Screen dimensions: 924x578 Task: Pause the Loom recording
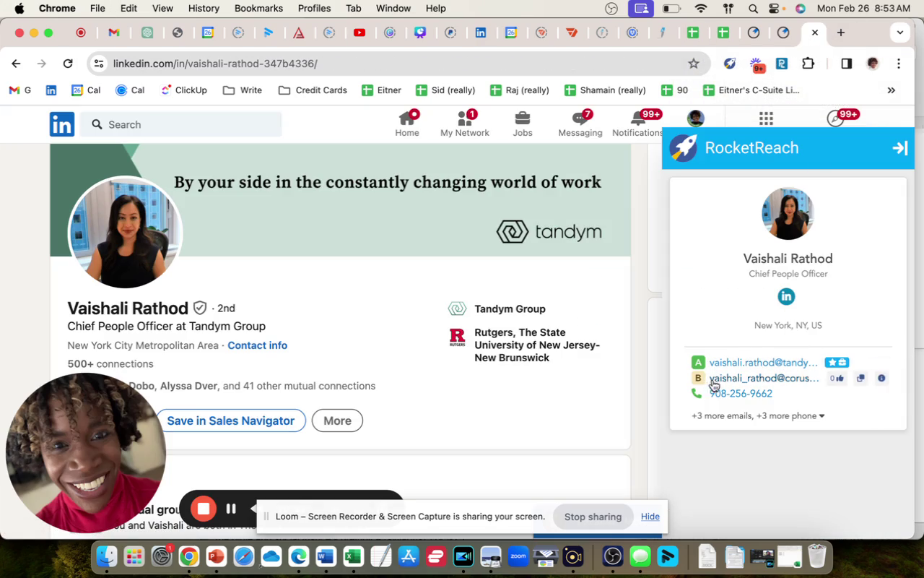click(231, 509)
